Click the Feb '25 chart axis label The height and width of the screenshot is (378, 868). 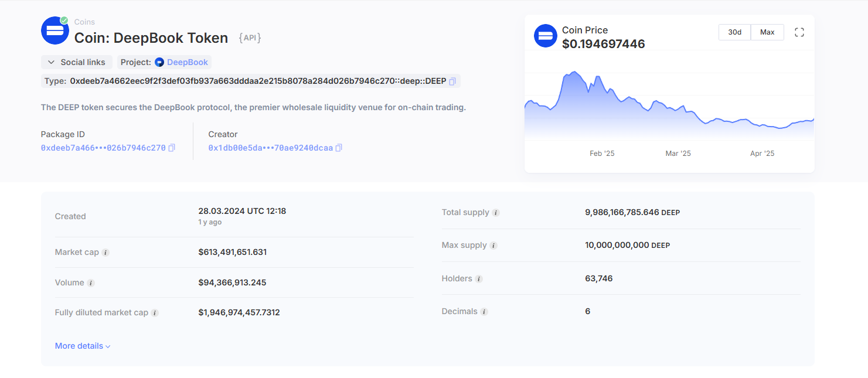[602, 154]
